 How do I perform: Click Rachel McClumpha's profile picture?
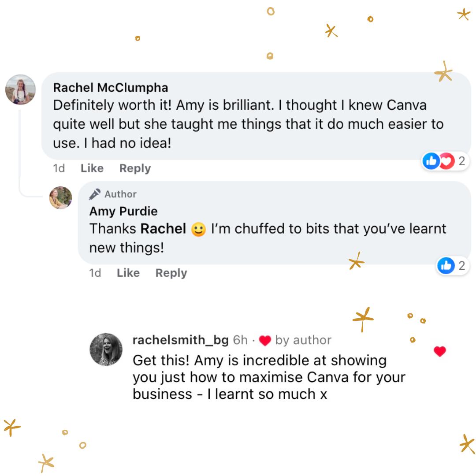20,89
